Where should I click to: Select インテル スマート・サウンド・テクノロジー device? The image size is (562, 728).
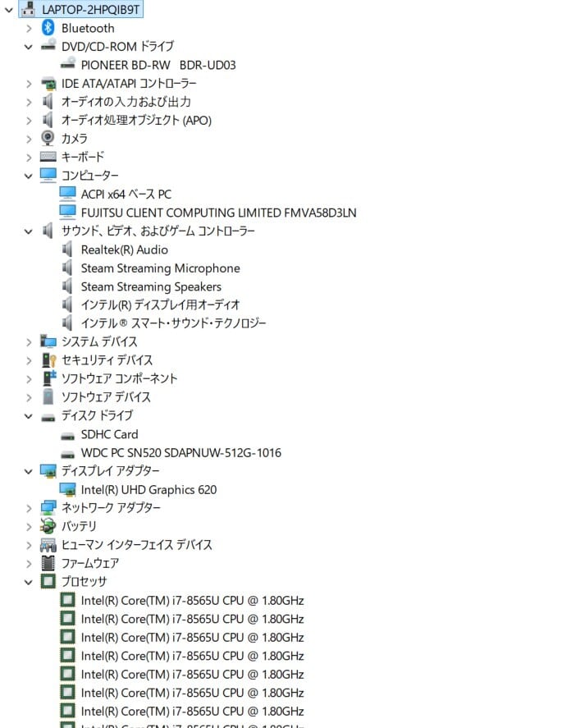click(174, 323)
